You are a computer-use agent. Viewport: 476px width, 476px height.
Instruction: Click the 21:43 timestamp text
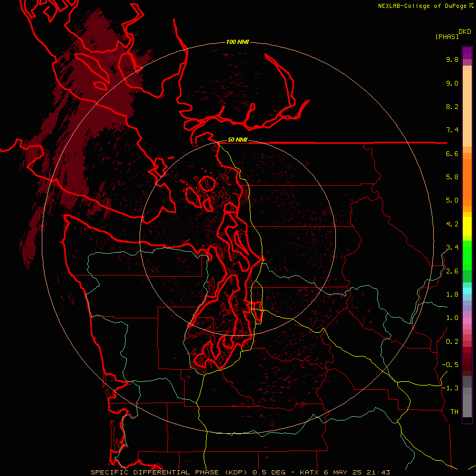[378, 472]
